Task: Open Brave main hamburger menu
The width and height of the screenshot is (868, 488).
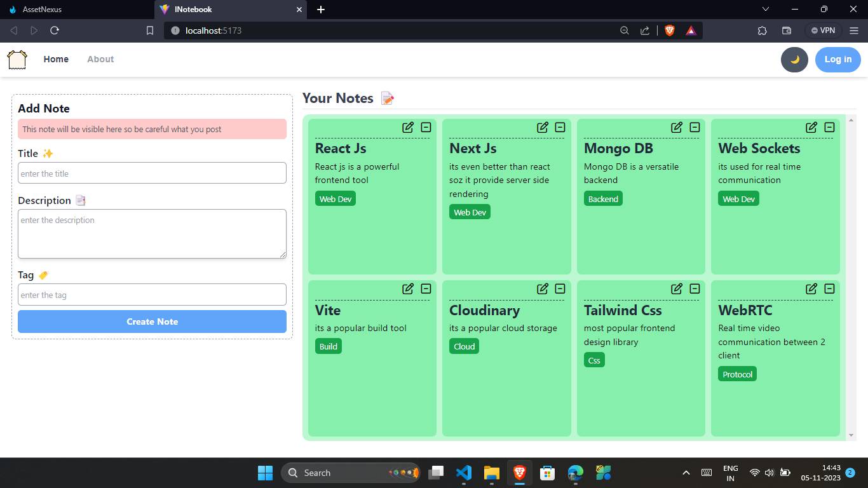Action: (854, 30)
